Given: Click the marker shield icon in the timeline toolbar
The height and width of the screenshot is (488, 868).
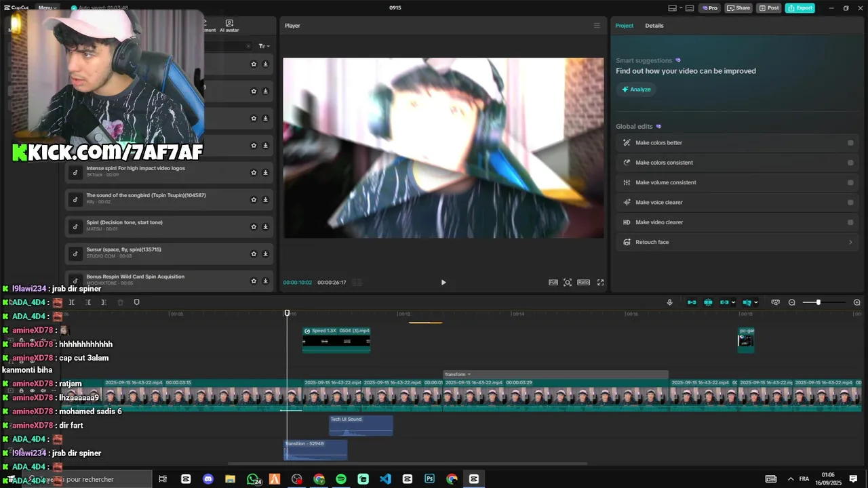Looking at the screenshot, I should tap(136, 302).
